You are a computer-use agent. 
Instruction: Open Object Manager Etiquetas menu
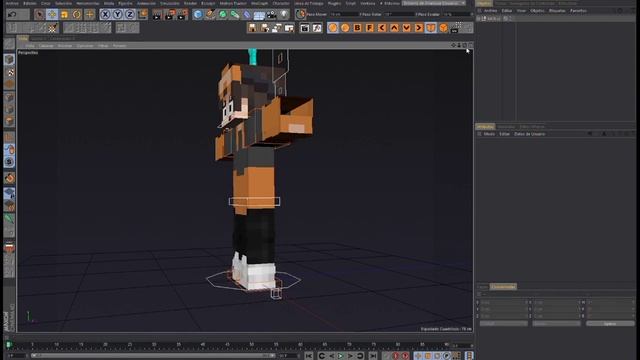coord(557,11)
